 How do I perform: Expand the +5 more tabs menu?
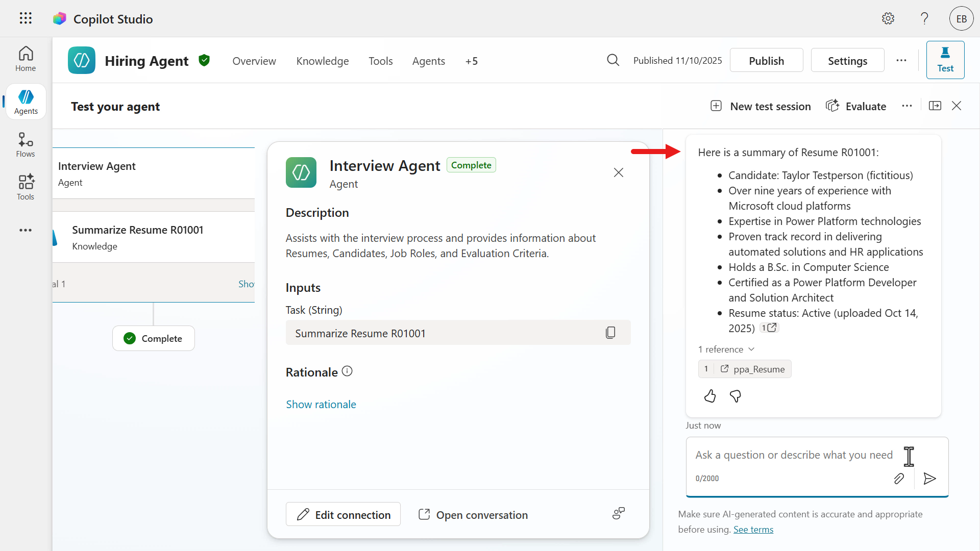pos(471,61)
